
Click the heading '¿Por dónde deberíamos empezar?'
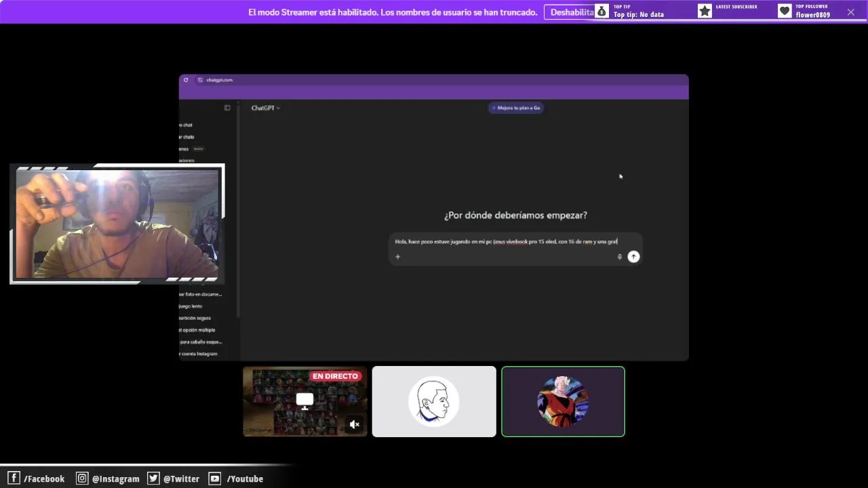pos(515,216)
